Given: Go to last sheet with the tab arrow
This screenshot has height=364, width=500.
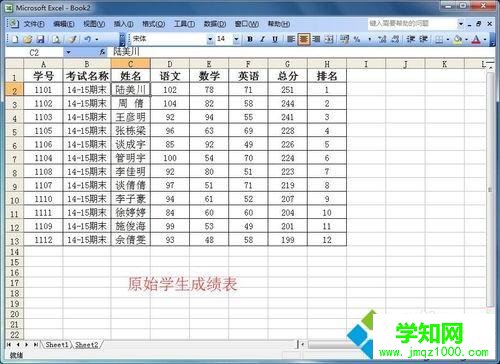Looking at the screenshot, I should click(35, 344).
